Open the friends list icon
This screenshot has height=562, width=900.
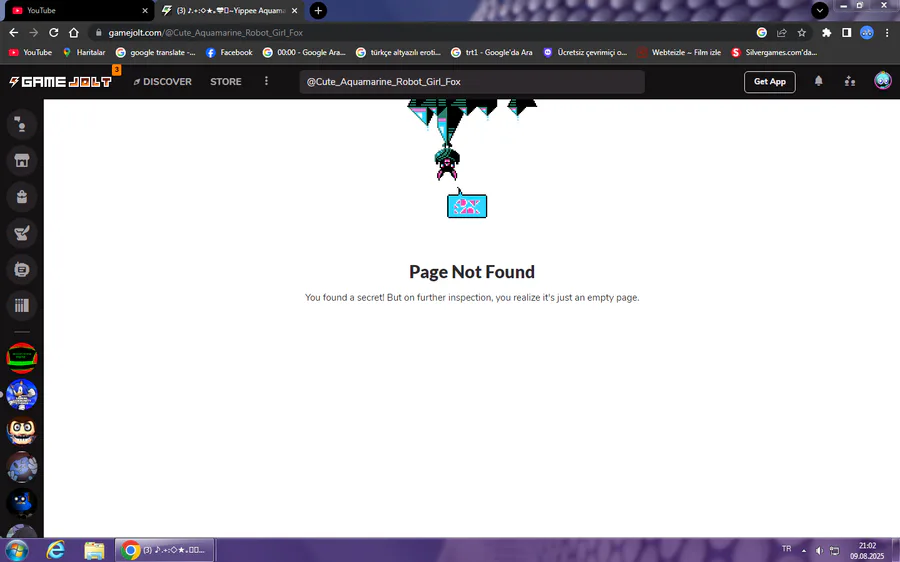coord(850,81)
